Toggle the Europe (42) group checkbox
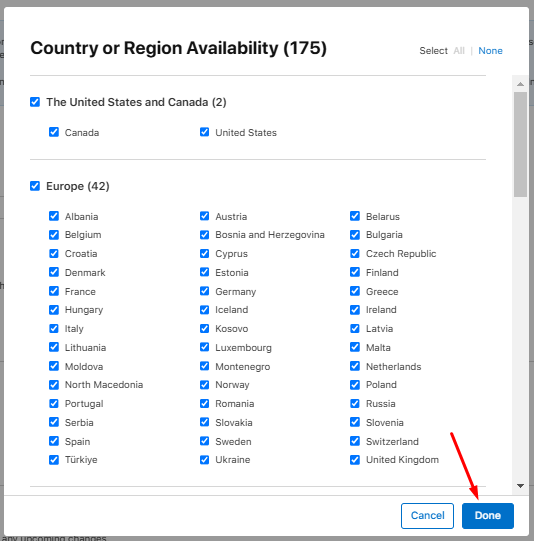This screenshot has width=534, height=541. (35, 186)
